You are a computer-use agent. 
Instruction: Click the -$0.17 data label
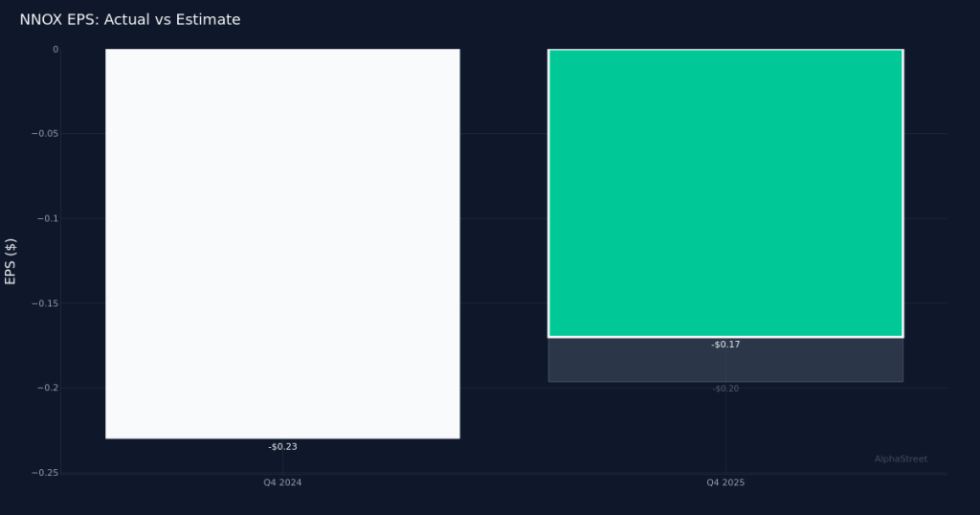pyautogui.click(x=725, y=345)
